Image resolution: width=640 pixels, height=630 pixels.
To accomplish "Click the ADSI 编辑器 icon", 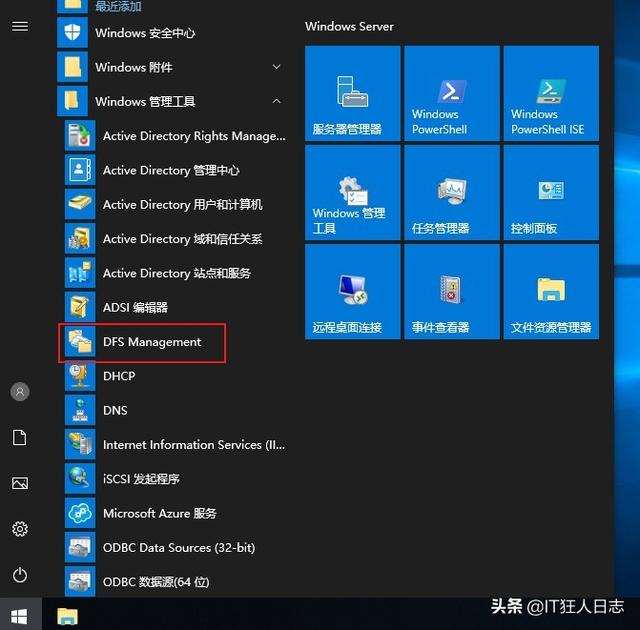I will click(x=80, y=307).
